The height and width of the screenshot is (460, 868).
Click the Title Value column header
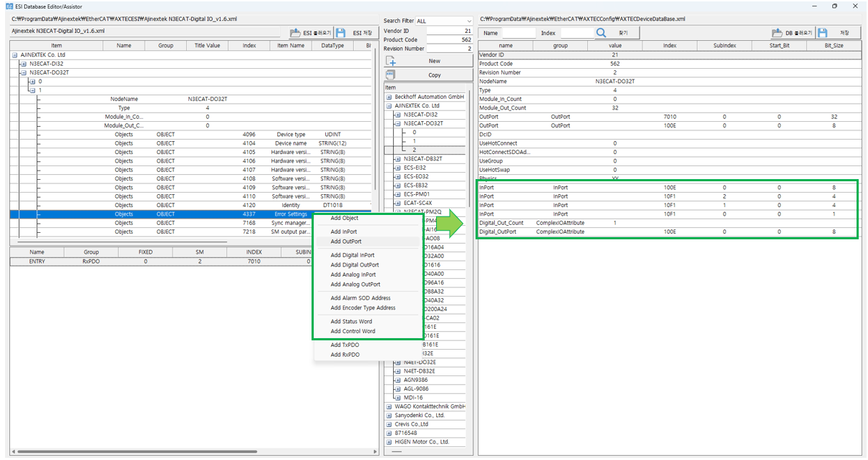coord(208,45)
